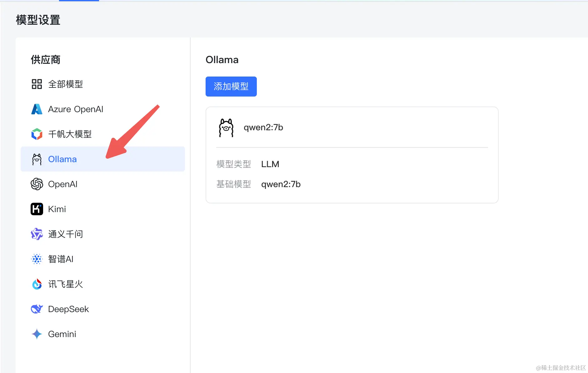
Task: Open the 智谱AI provider entry
Action: point(103,259)
